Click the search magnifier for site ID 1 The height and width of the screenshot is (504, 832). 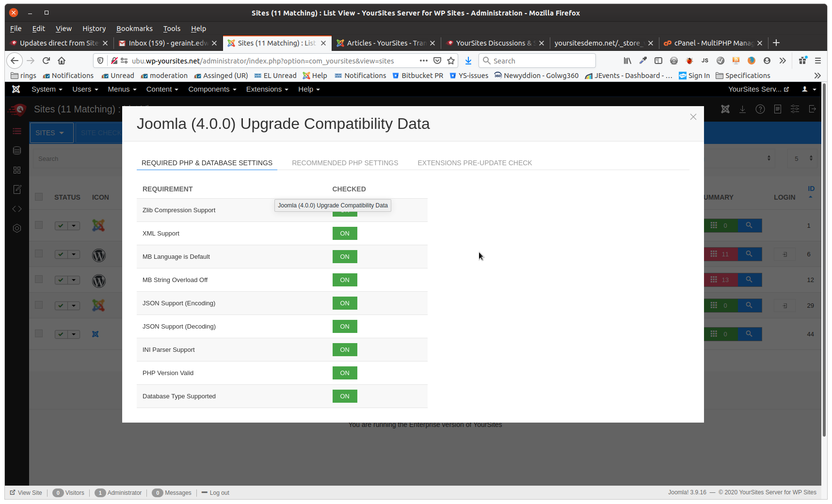pos(750,225)
